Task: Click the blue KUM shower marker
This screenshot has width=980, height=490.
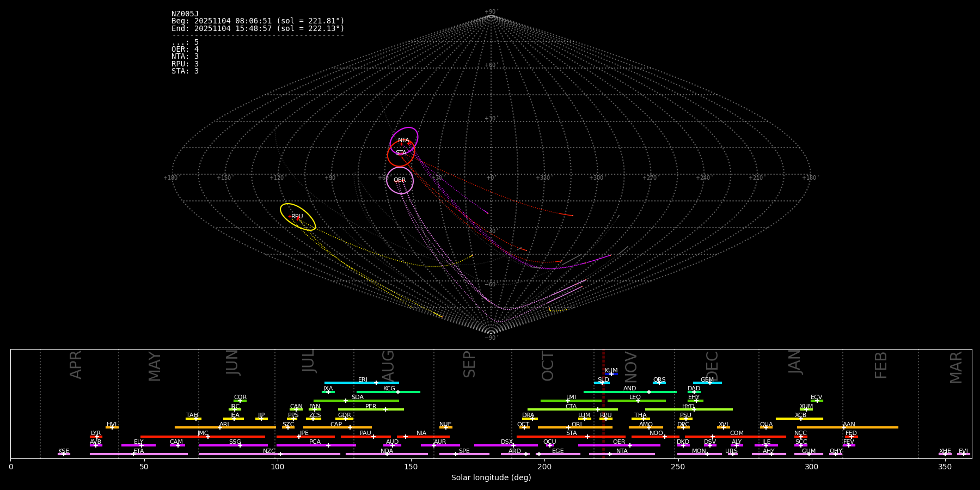Action: [x=611, y=373]
